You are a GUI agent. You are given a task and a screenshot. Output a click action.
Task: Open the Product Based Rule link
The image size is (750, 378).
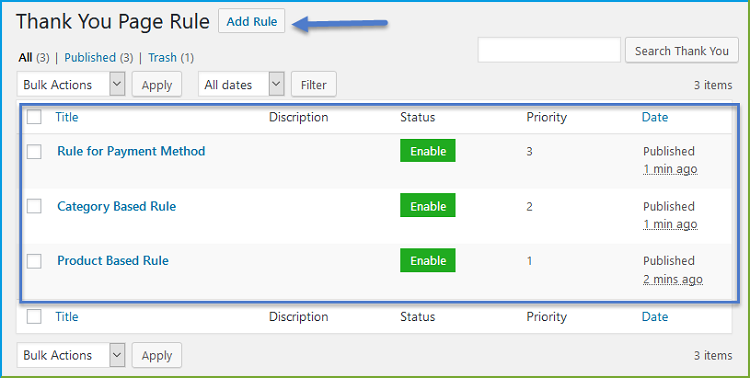coord(113,261)
